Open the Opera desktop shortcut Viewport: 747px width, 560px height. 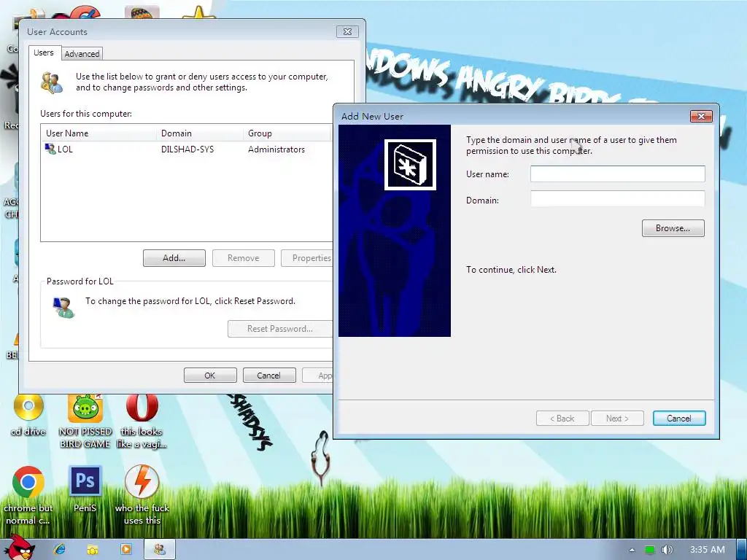(142, 421)
